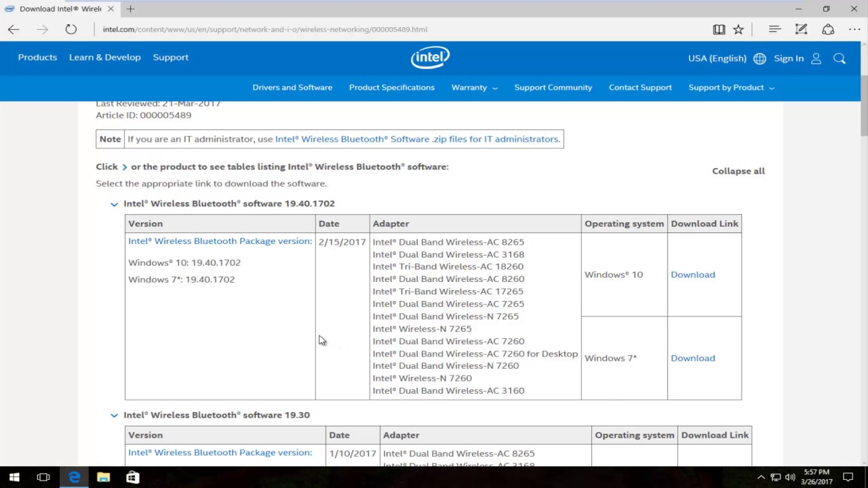The image size is (868, 488).
Task: Open Reading view icon in address bar
Action: [719, 29]
